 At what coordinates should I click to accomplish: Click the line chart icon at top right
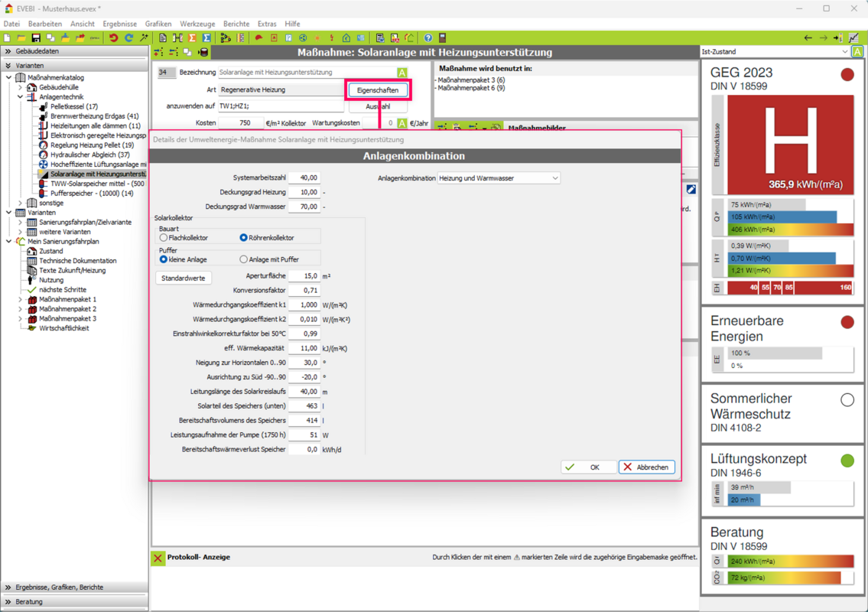853,37
